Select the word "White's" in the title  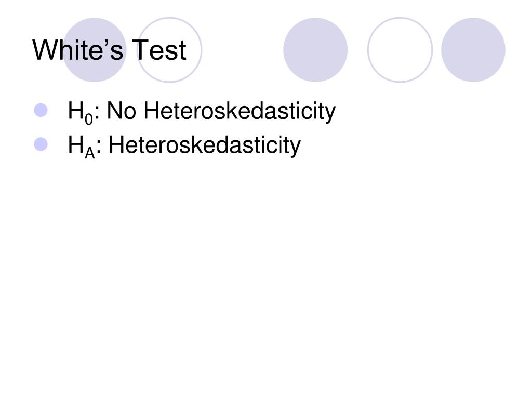tap(78, 50)
